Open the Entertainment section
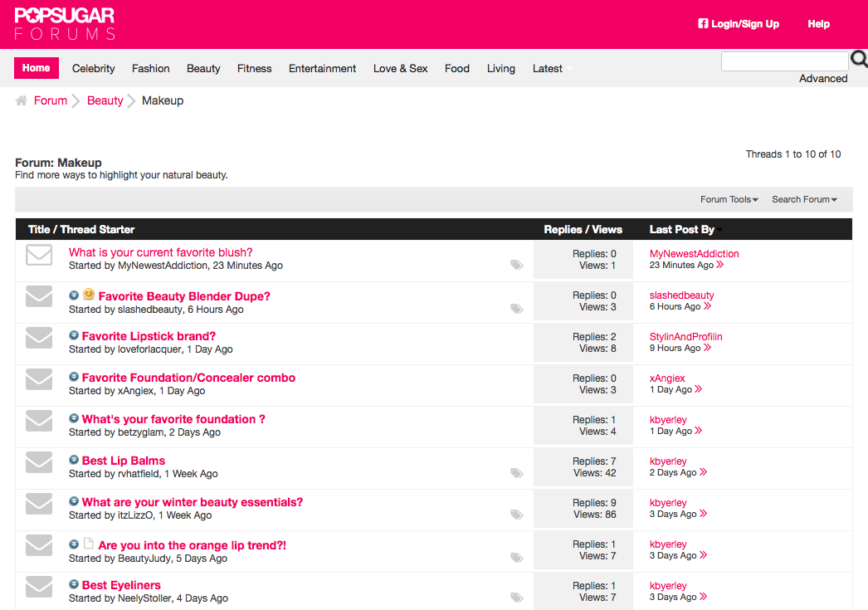 (x=322, y=69)
